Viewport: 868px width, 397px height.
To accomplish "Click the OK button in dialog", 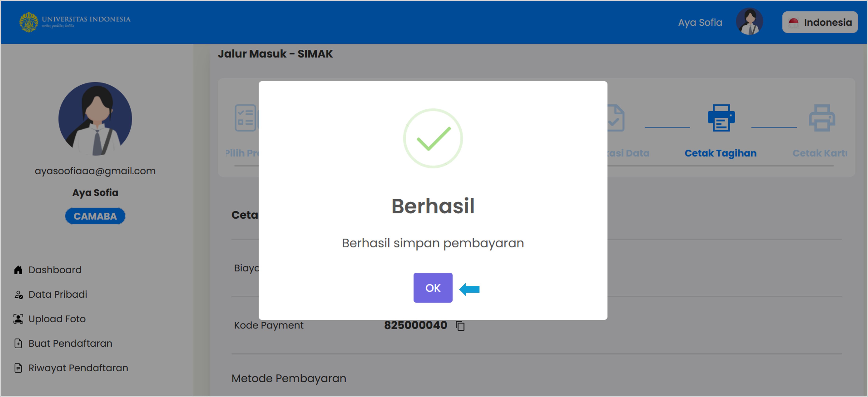I will pos(433,288).
